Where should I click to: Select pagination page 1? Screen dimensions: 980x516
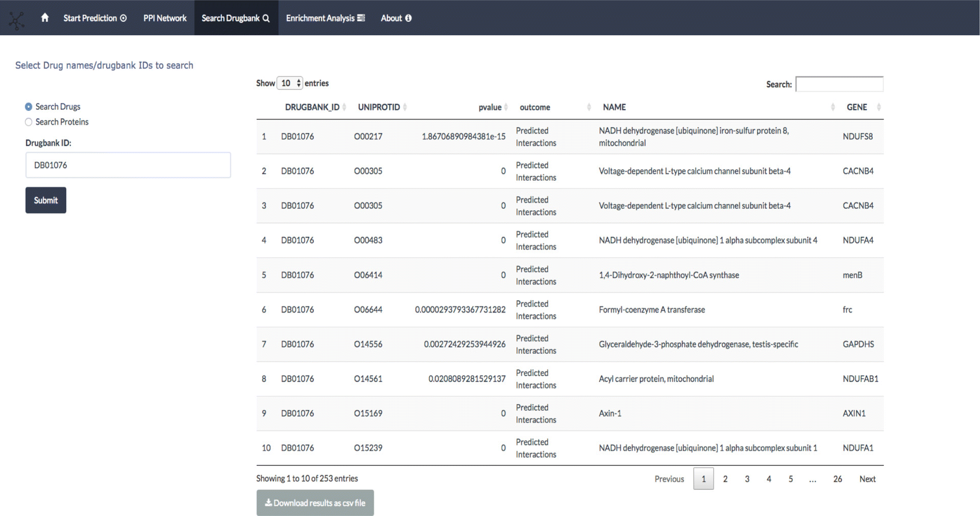tap(704, 479)
